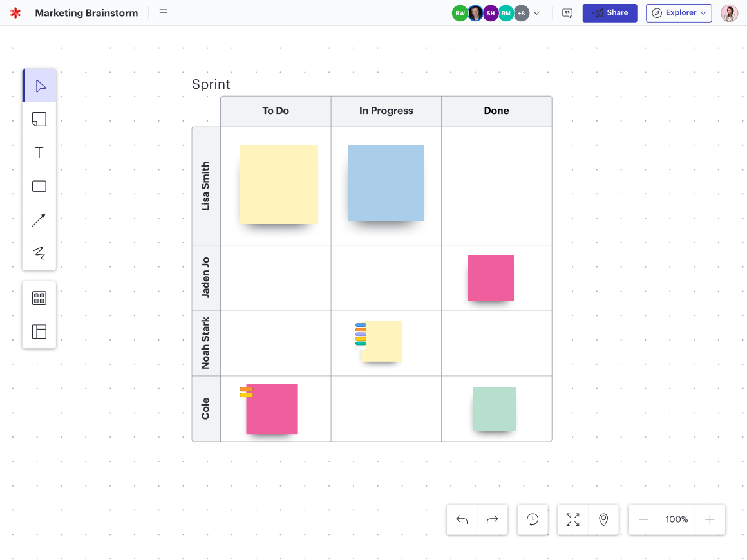Image resolution: width=747 pixels, height=560 pixels.
Task: Select the sticky note tool
Action: 39,119
